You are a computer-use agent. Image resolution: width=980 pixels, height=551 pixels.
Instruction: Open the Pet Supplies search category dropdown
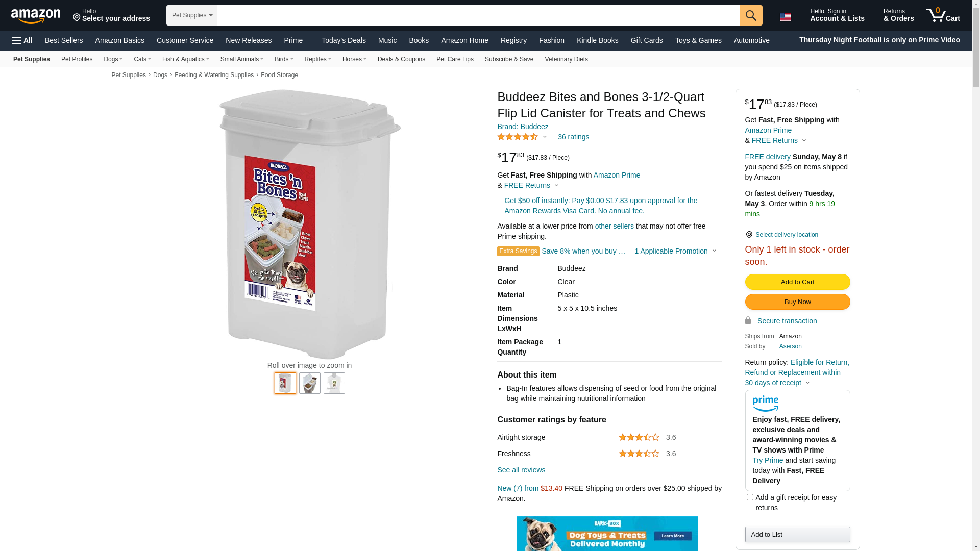[x=192, y=15]
